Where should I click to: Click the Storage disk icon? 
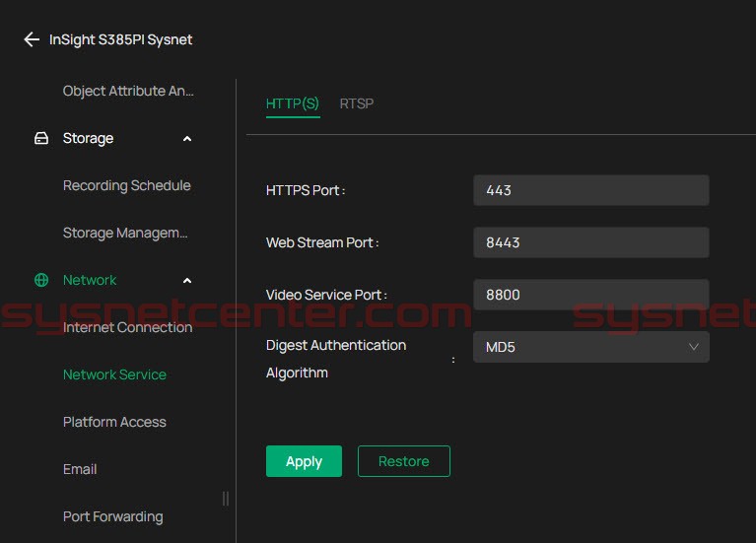[41, 139]
